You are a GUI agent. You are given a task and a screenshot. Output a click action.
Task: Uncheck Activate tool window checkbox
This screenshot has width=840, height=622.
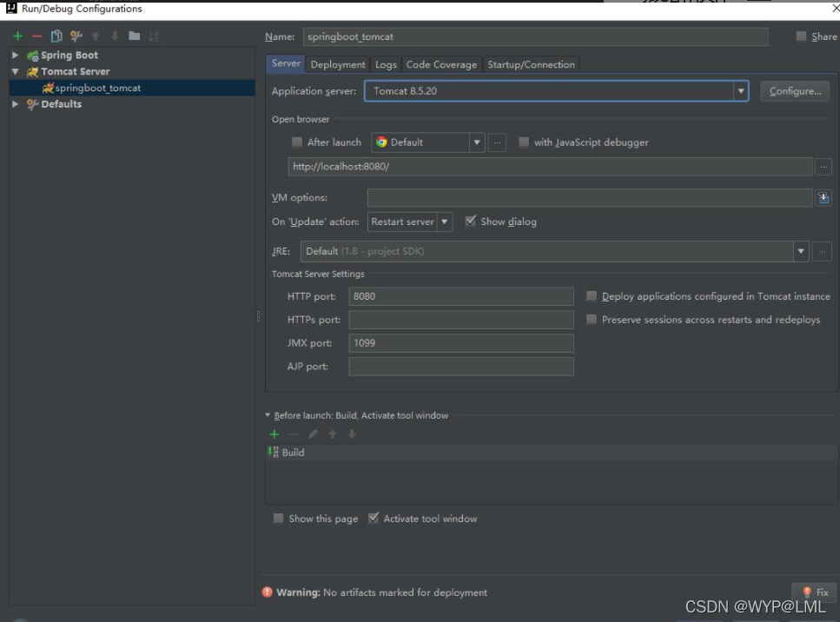tap(374, 518)
